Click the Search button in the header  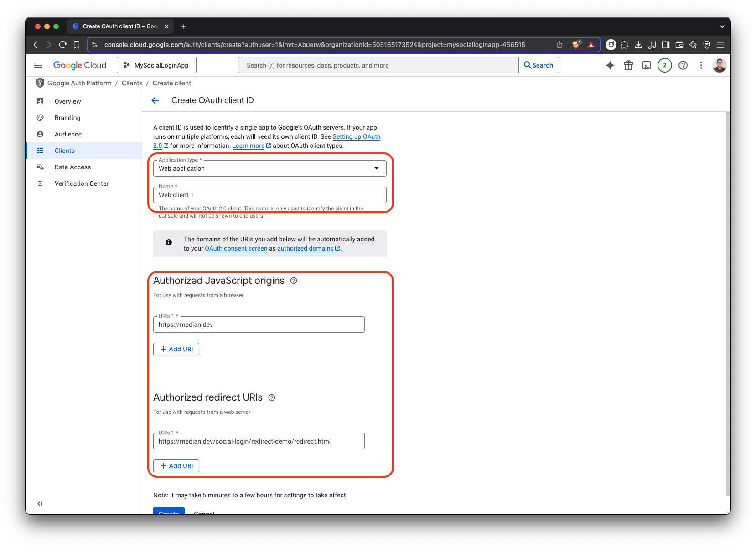pos(539,65)
